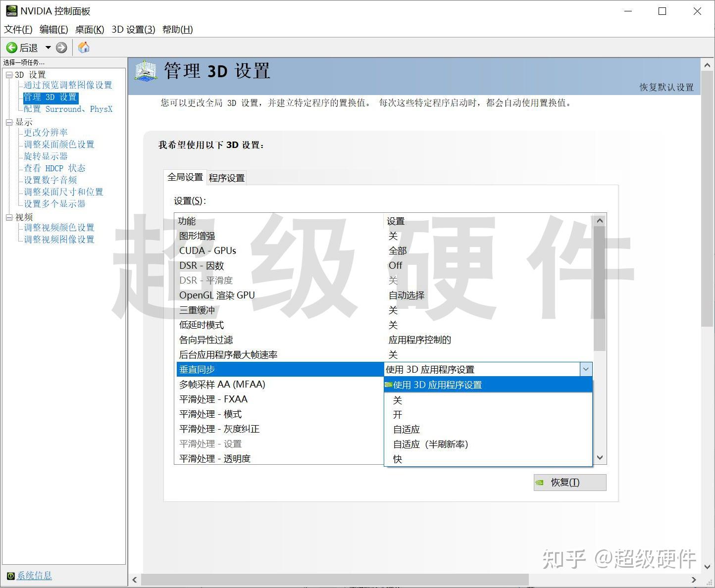
Task: Choose 开 in vertical sync dropdown
Action: 488,415
